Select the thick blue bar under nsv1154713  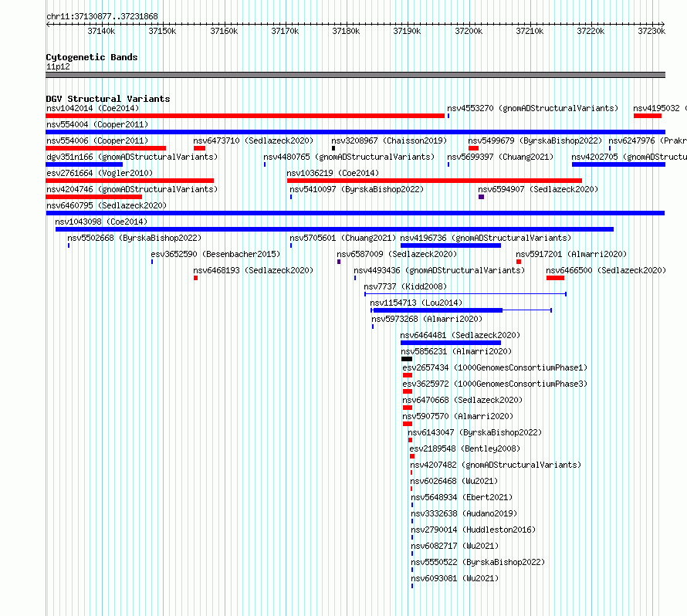pyautogui.click(x=438, y=310)
